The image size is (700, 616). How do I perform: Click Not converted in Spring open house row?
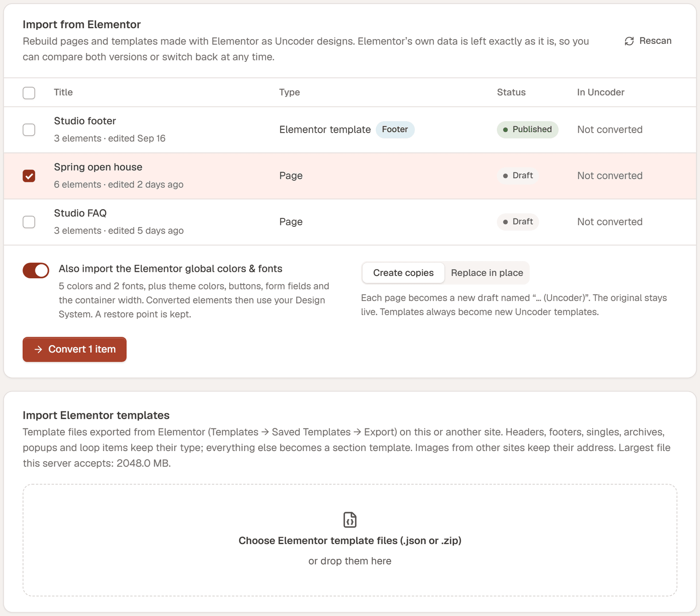tap(610, 176)
